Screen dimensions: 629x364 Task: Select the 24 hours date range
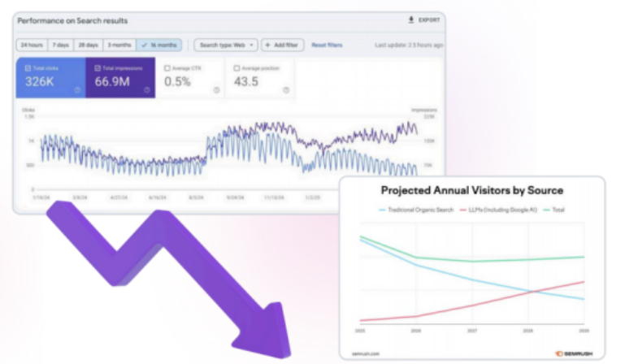32,45
